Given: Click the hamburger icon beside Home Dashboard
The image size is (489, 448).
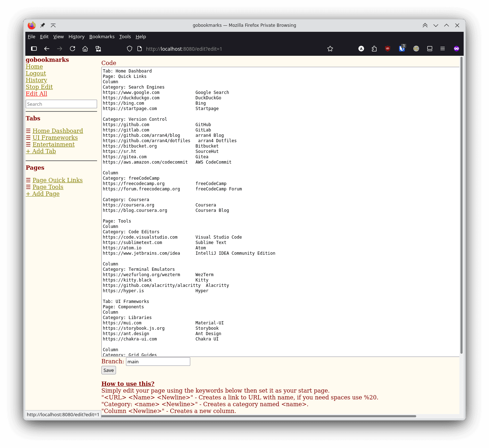Looking at the screenshot, I should (x=28, y=131).
